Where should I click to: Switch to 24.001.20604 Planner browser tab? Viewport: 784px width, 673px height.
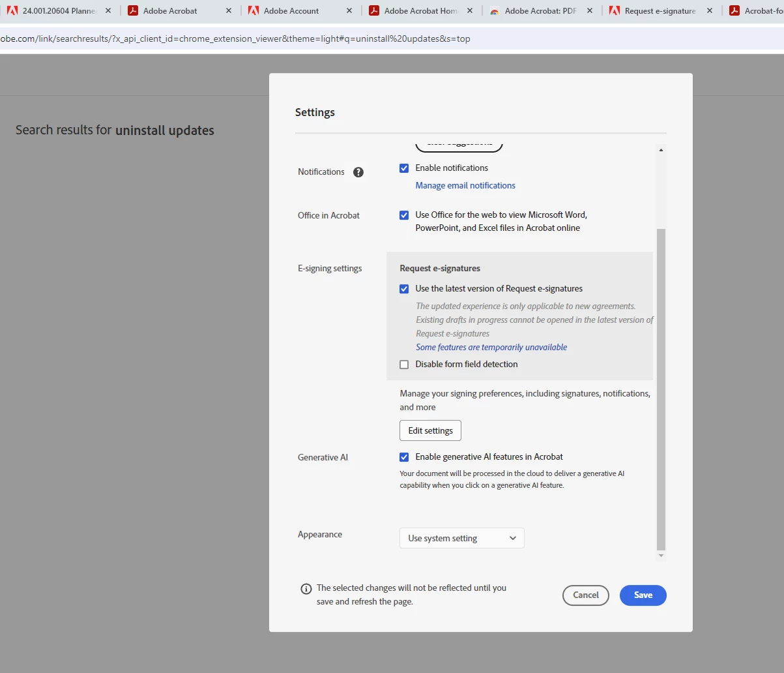[x=59, y=11]
